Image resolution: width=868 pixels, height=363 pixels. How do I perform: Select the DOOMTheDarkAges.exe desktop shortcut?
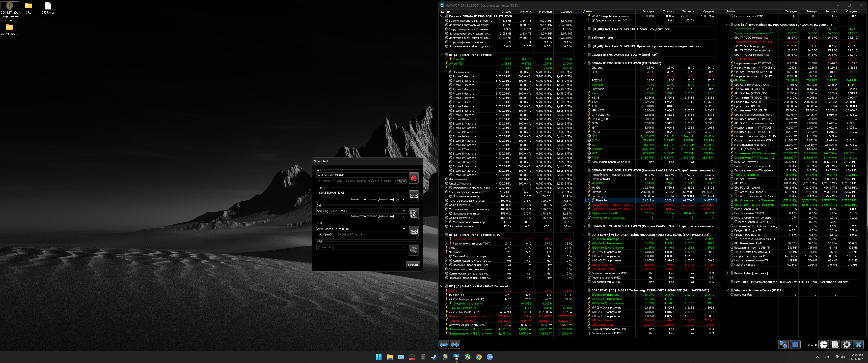(9, 12)
